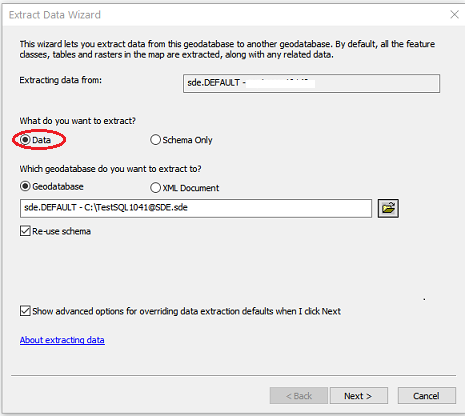This screenshot has height=416, width=465.
Task: Click 'Which geodatabase do you want to extract to?' label
Action: 110,169
